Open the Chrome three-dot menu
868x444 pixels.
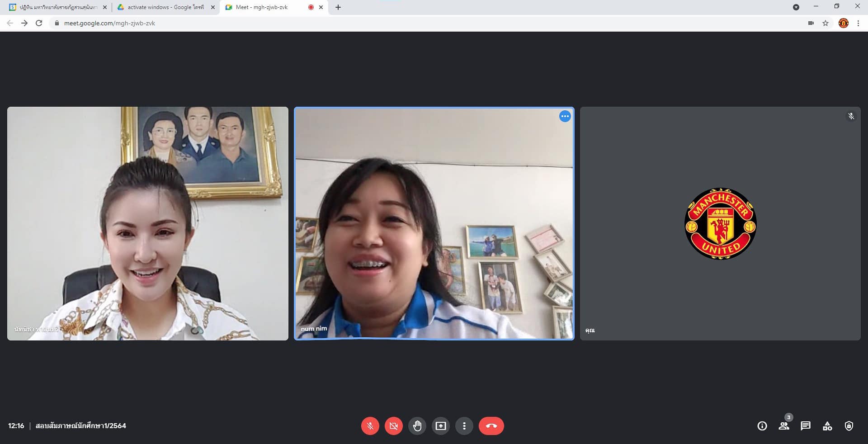858,23
